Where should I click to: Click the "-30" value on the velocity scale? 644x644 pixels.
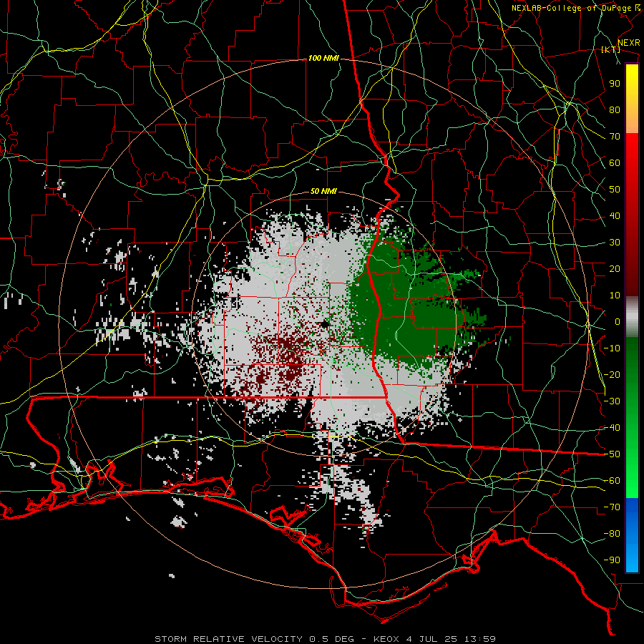click(612, 401)
